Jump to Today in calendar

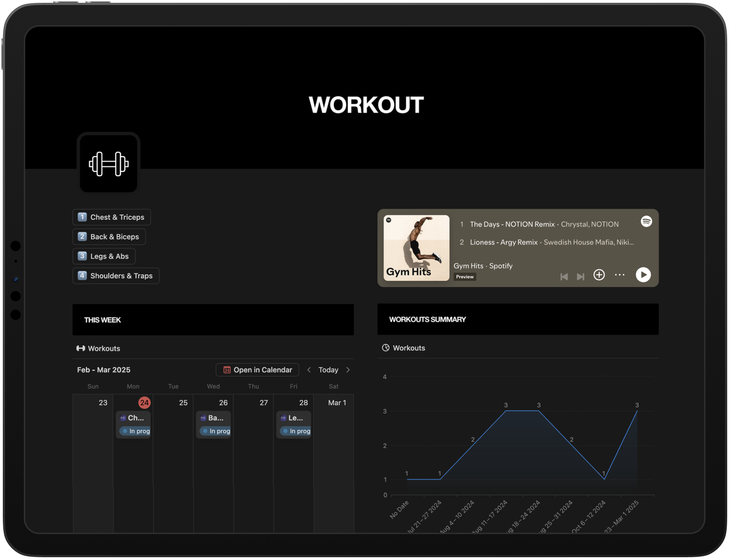[x=328, y=370]
